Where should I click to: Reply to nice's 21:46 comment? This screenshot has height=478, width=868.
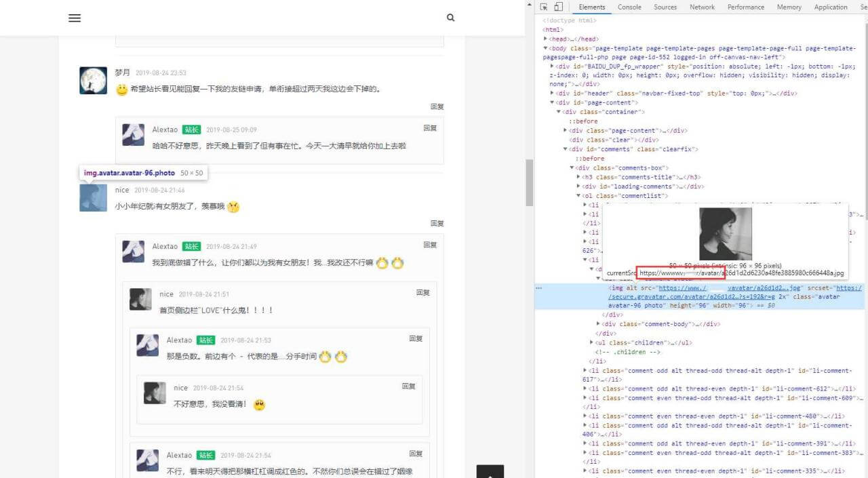point(437,223)
